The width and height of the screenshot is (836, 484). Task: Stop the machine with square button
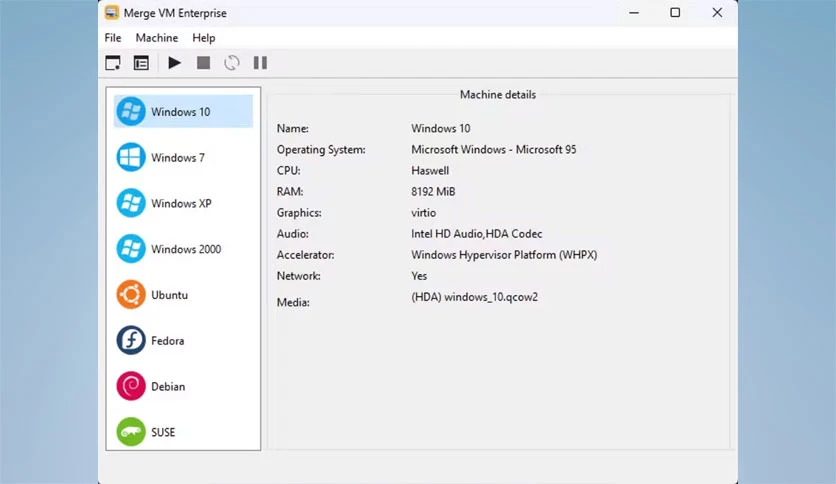click(203, 63)
